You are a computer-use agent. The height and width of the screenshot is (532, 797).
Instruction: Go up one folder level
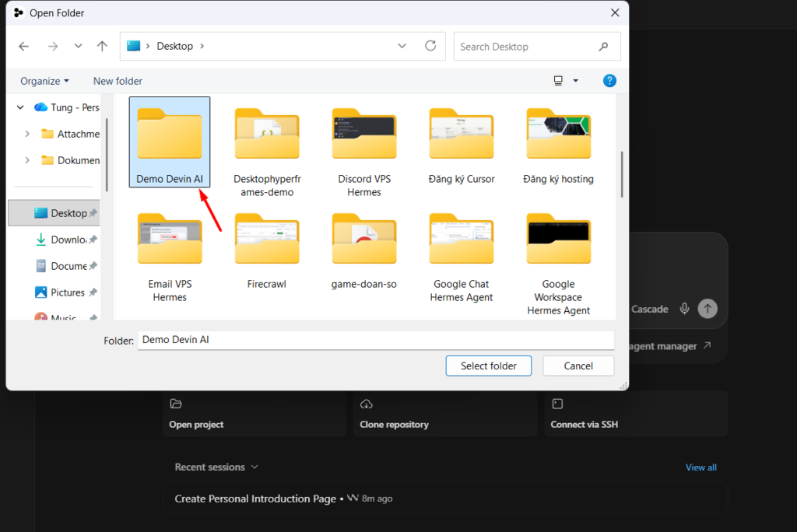tap(102, 46)
